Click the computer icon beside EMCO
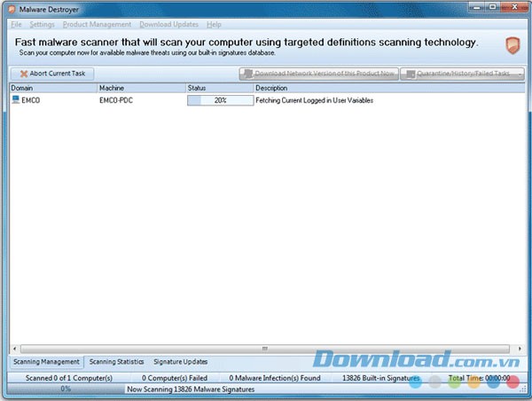 point(16,99)
